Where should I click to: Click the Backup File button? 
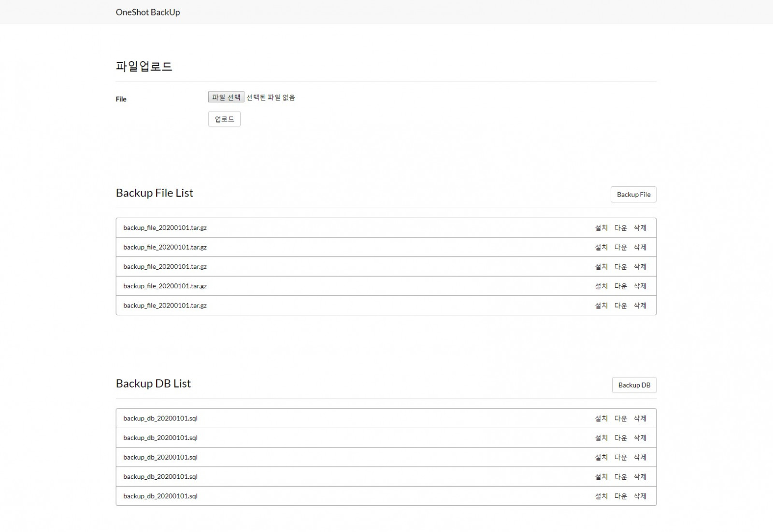633,195
